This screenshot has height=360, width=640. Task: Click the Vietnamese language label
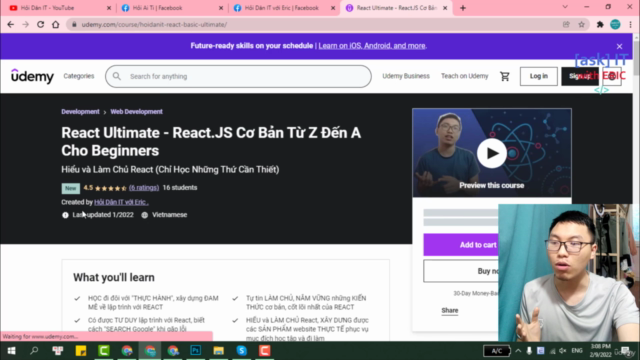(169, 215)
